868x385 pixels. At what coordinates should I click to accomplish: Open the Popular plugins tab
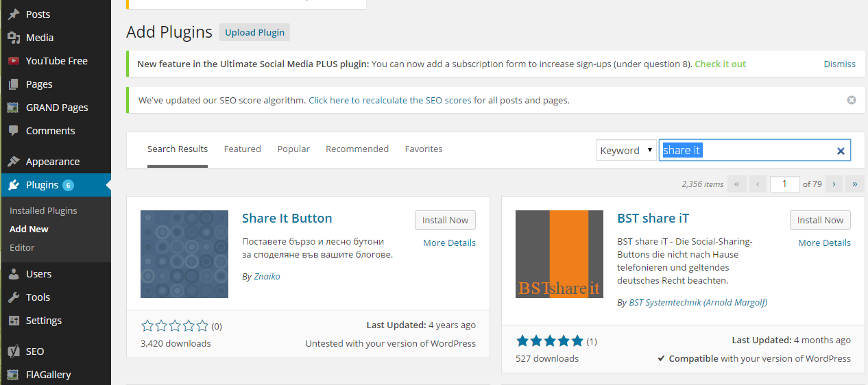click(x=293, y=149)
